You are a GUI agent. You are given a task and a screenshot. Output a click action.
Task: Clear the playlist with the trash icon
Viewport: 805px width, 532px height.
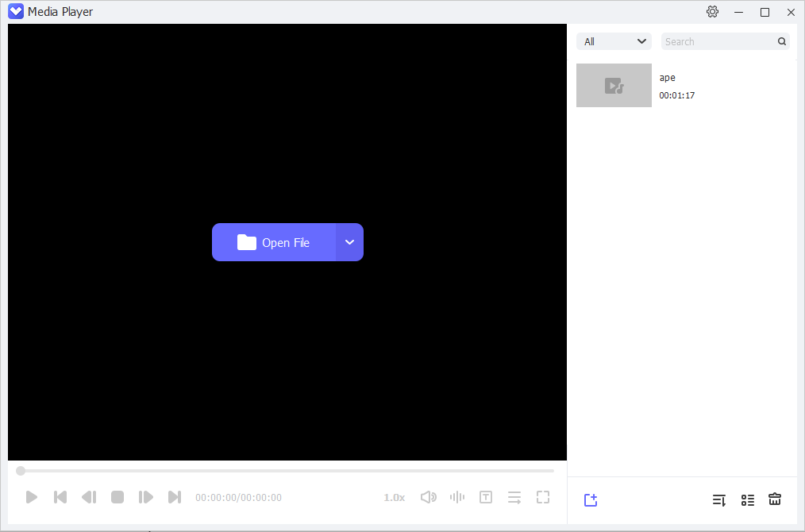click(775, 499)
